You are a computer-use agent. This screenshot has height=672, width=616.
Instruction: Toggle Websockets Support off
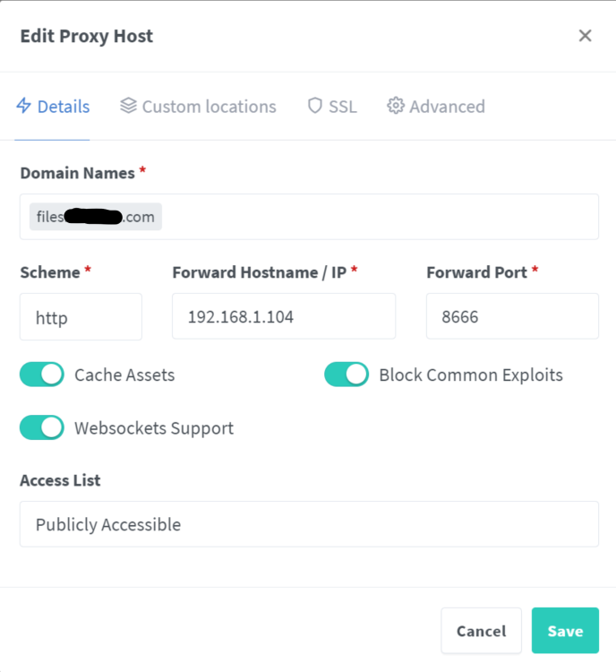[x=42, y=427]
